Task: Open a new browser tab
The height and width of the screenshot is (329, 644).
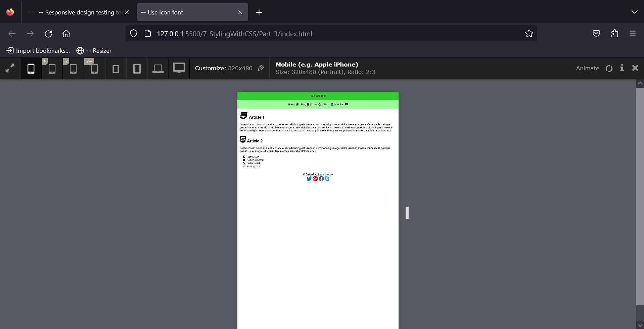Action: [259, 12]
